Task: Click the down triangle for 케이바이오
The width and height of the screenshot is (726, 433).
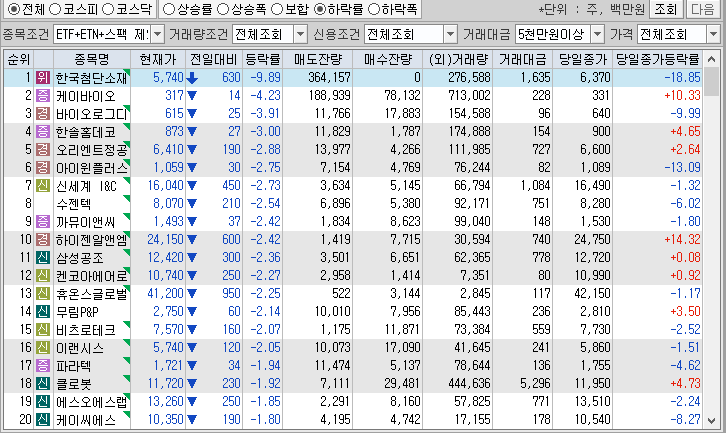Action: point(192,96)
